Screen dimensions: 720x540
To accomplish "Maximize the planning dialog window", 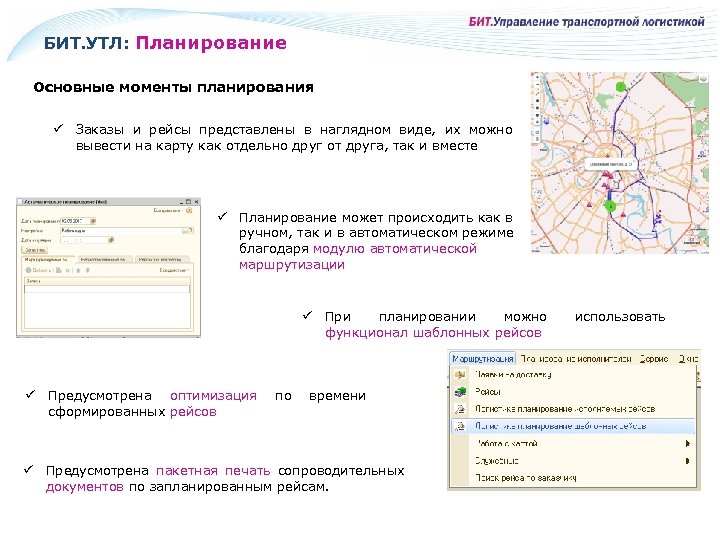I will pos(189,202).
